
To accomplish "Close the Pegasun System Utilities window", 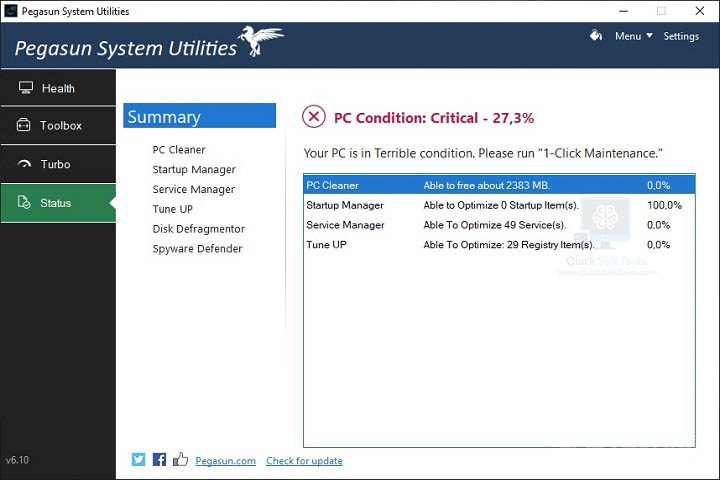I will click(x=699, y=11).
